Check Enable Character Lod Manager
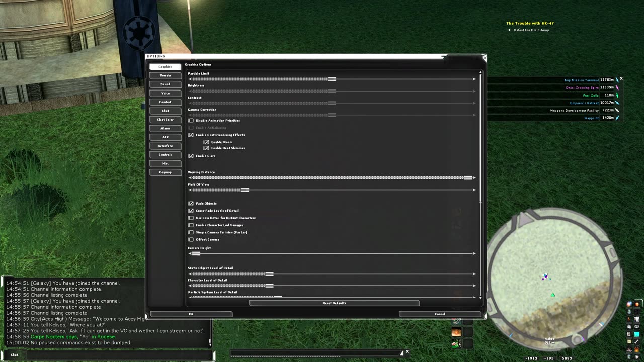This screenshot has height=362, width=644. (191, 225)
